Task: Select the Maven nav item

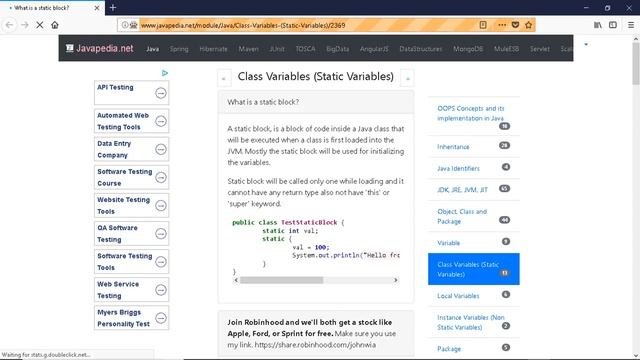Action: point(248,49)
